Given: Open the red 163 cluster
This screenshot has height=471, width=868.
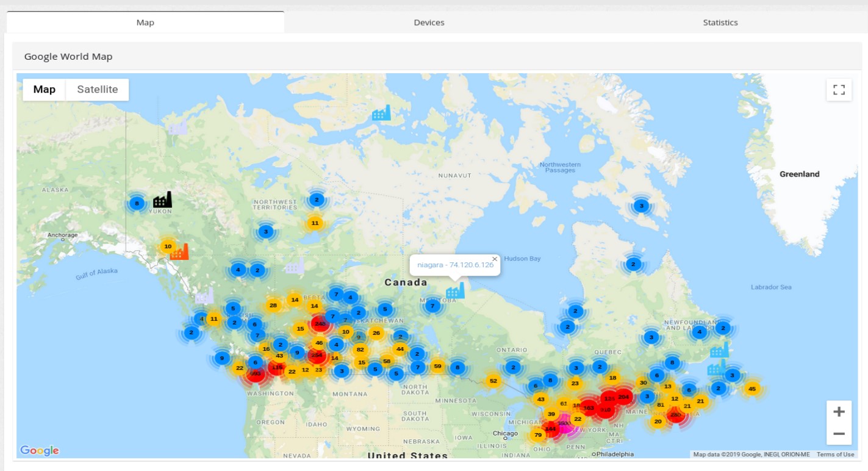Looking at the screenshot, I should click(x=589, y=408).
